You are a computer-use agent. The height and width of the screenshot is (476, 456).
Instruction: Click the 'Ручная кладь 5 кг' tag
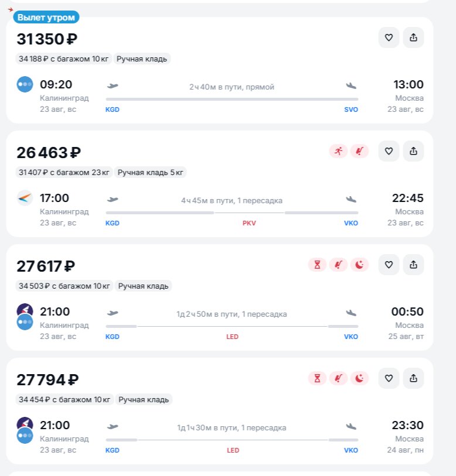(150, 173)
